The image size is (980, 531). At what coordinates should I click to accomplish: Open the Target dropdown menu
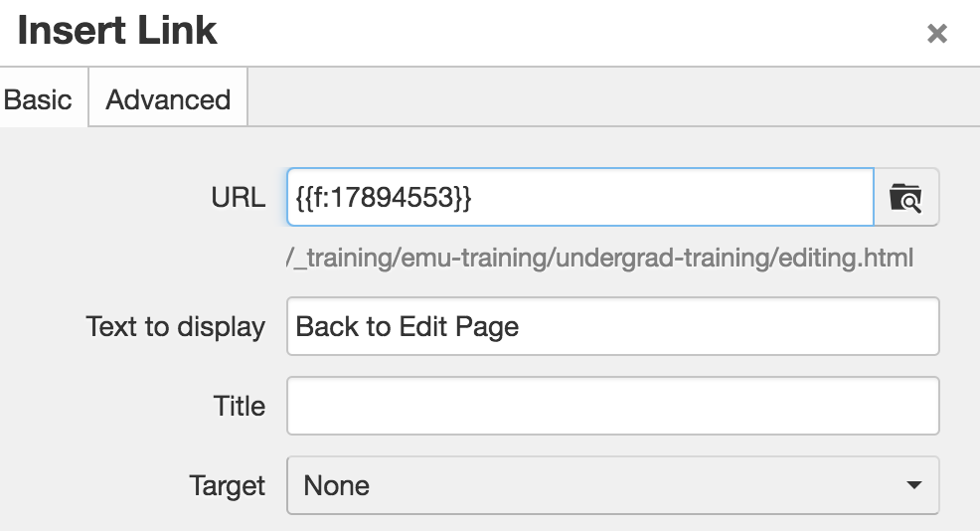[612, 485]
